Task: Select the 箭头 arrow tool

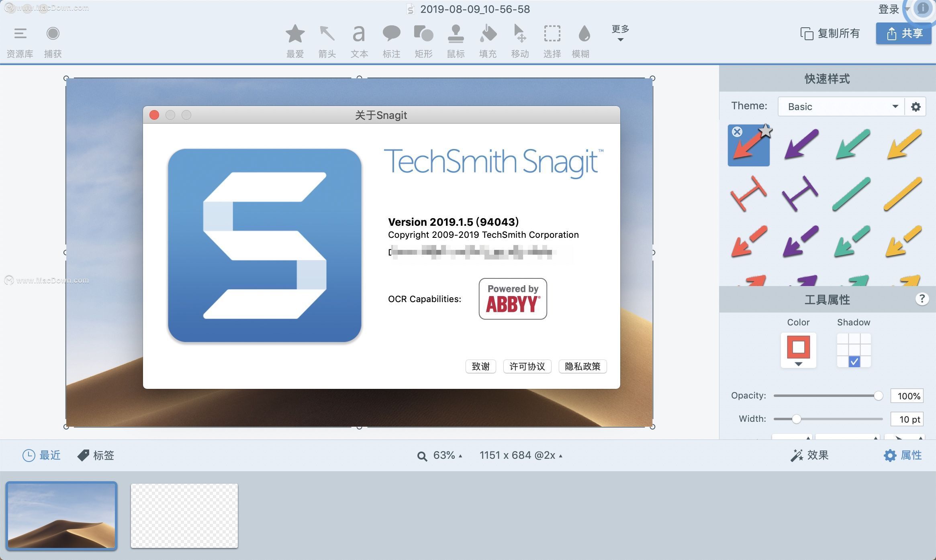Action: 327,42
